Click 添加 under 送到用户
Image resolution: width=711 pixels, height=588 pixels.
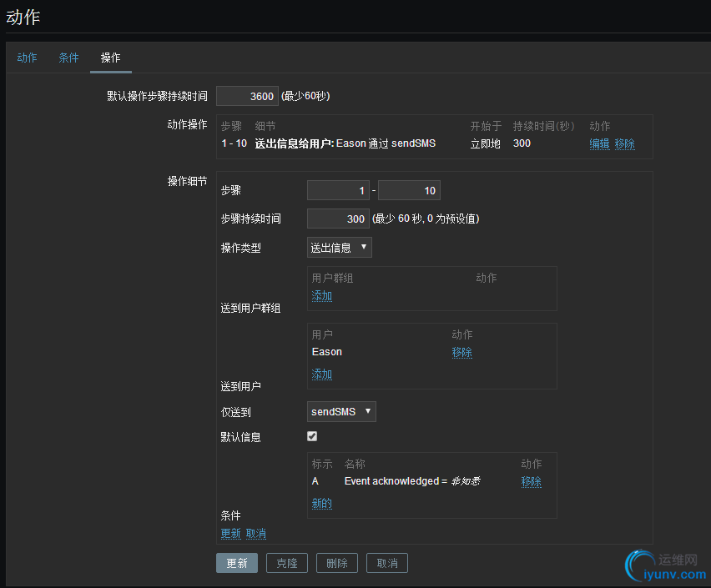pos(321,374)
